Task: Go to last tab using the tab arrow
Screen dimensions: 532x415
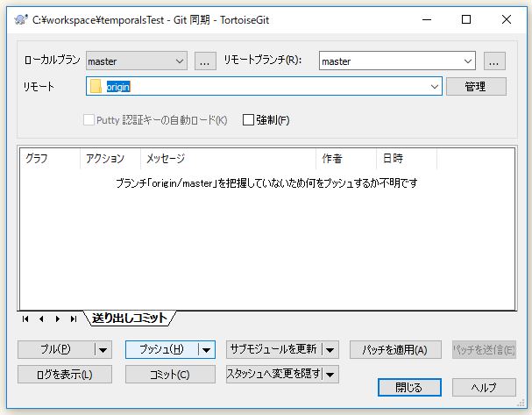Action: pos(74,318)
